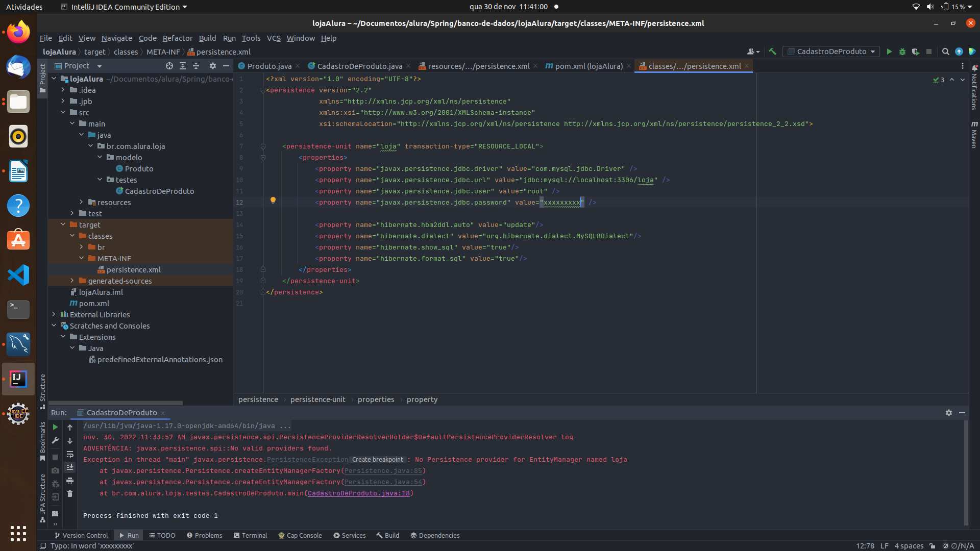Open Firefox from the Ubuntu dock
The image size is (980, 551).
tap(18, 32)
